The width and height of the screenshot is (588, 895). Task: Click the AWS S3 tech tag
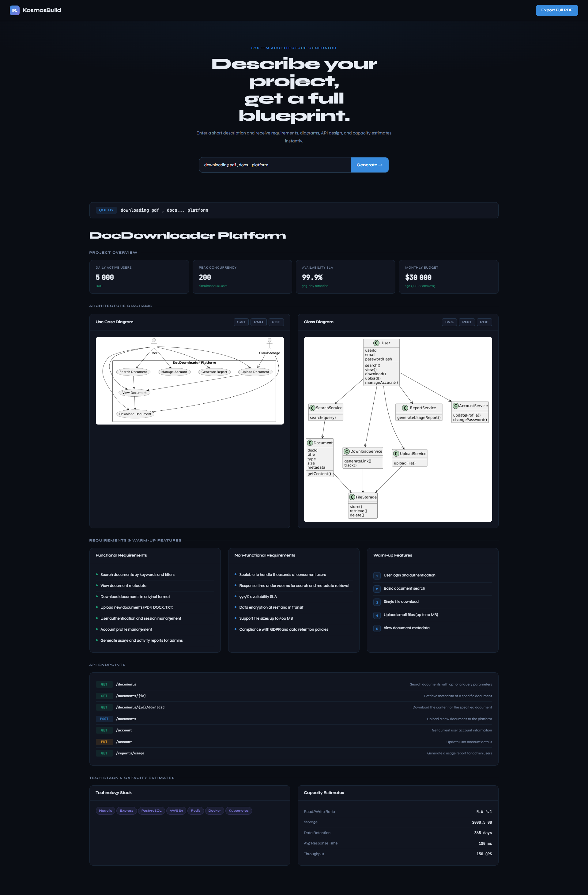tap(176, 810)
